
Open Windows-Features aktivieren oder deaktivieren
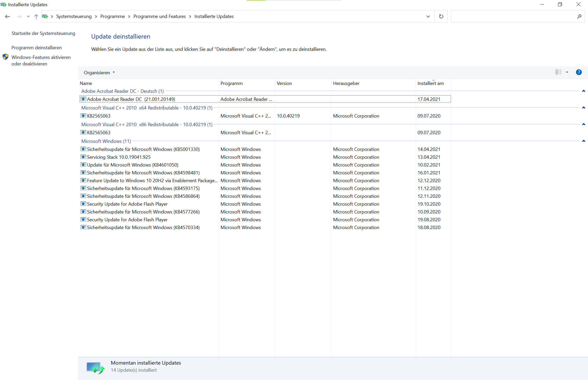[41, 60]
